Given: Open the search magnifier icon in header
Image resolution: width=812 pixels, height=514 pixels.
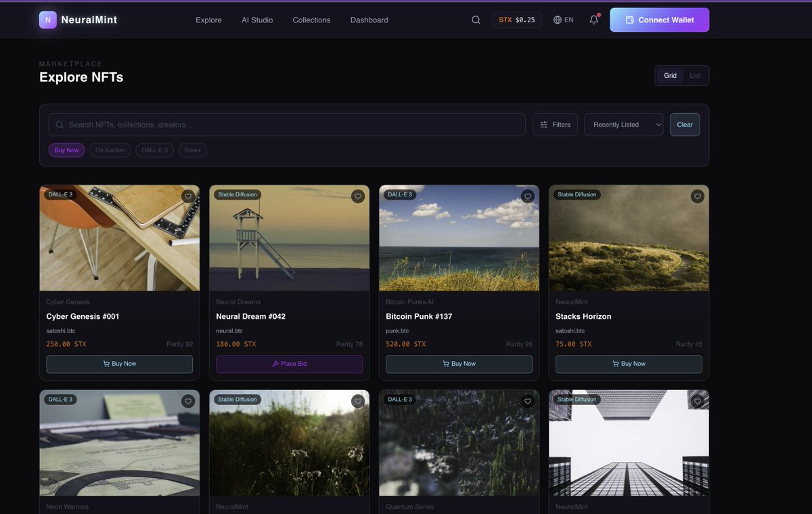Looking at the screenshot, I should [x=476, y=20].
